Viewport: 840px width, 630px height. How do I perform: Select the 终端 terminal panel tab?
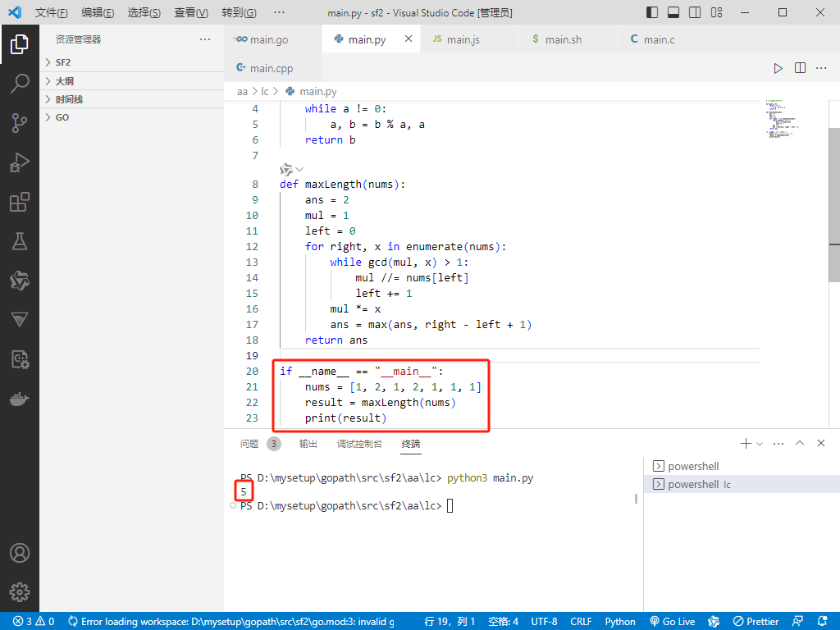pyautogui.click(x=411, y=444)
